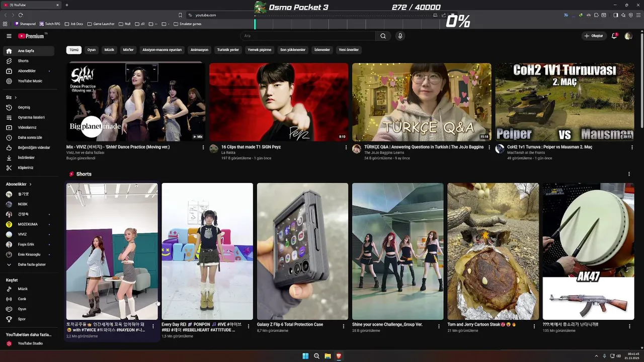Toggle the browser sidebar panel
644x362 pixels.
(x=616, y=15)
